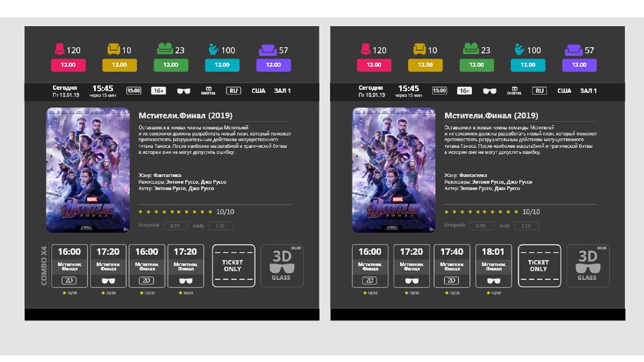Click the 10/10 star rating row in left panel
The width and height of the screenshot is (644, 362).
[186, 212]
